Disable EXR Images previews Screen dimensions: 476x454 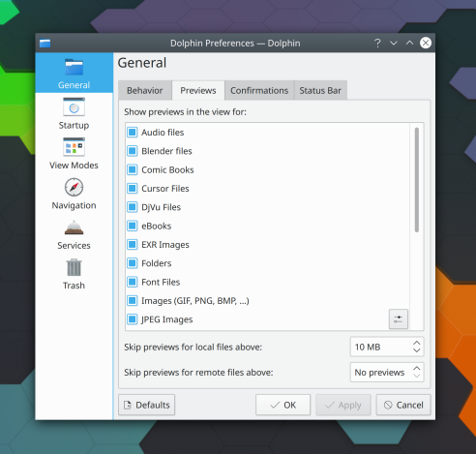132,245
